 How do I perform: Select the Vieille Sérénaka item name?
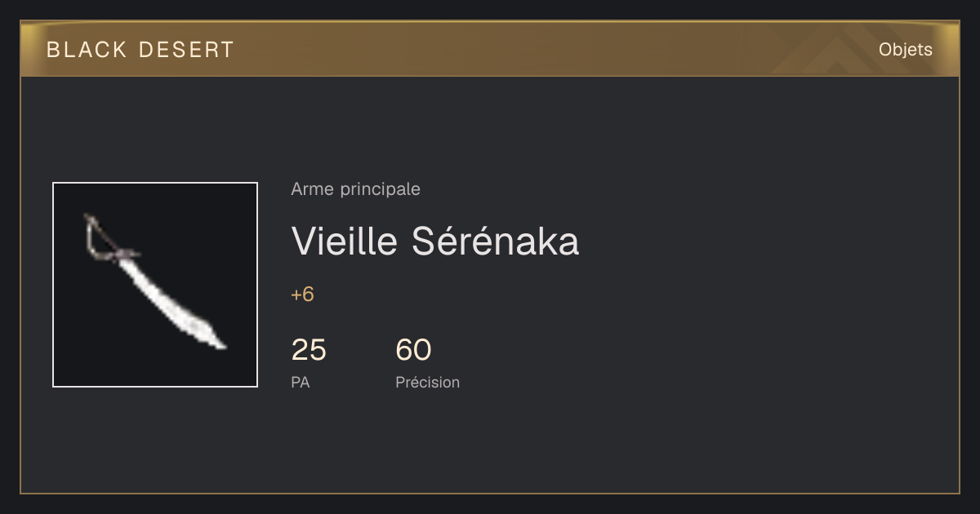pos(435,241)
